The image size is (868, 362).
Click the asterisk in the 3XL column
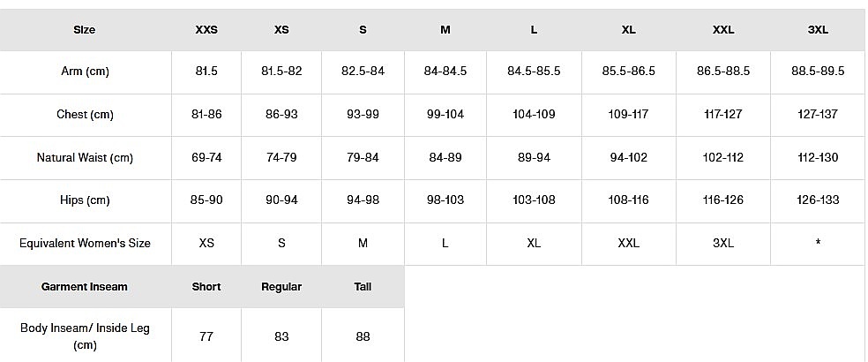[818, 244]
